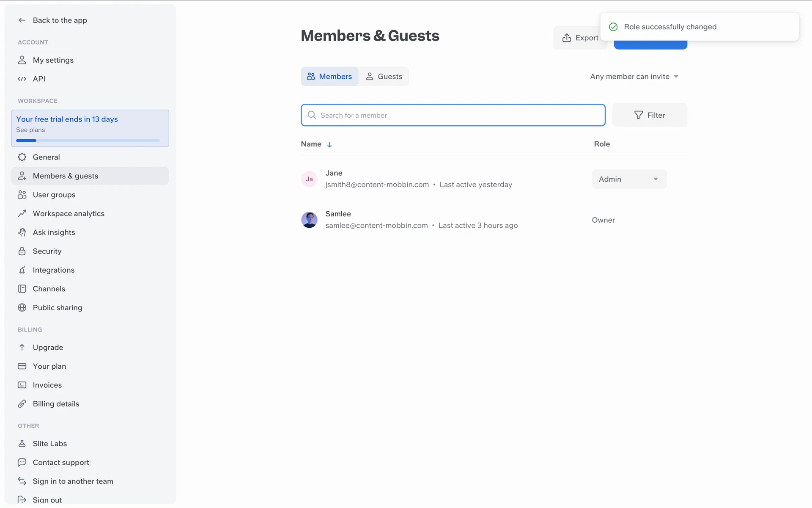The height and width of the screenshot is (508, 812).
Task: Open API settings code icon
Action: click(22, 79)
